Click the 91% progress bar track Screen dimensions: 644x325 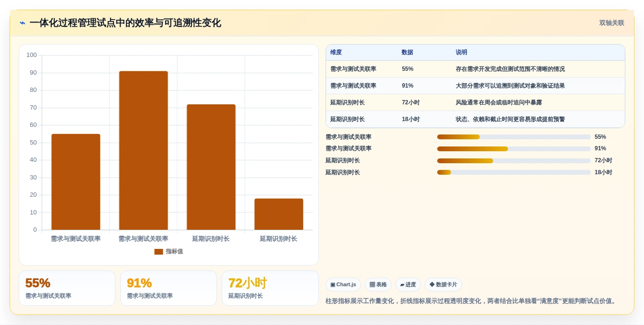(x=514, y=149)
